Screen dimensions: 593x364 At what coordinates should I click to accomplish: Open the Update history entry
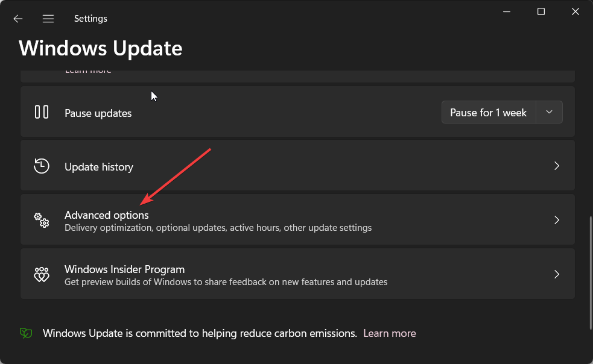297,166
